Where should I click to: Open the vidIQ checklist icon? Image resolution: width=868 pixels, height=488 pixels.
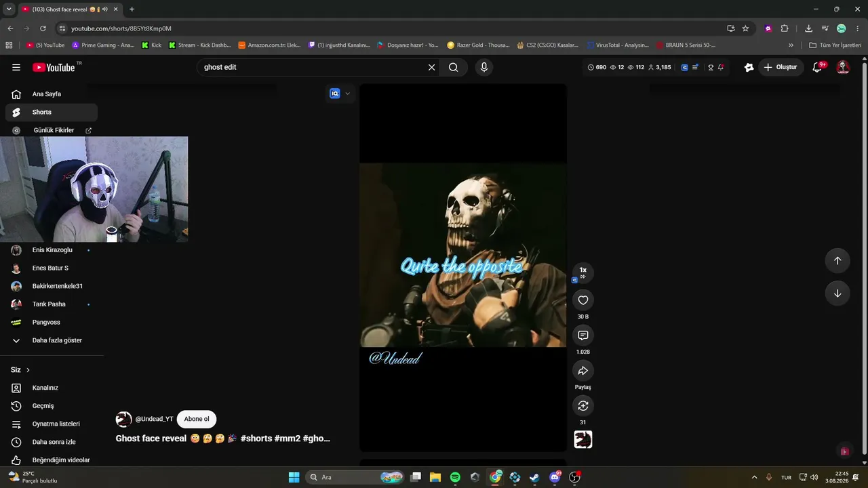pos(696,68)
